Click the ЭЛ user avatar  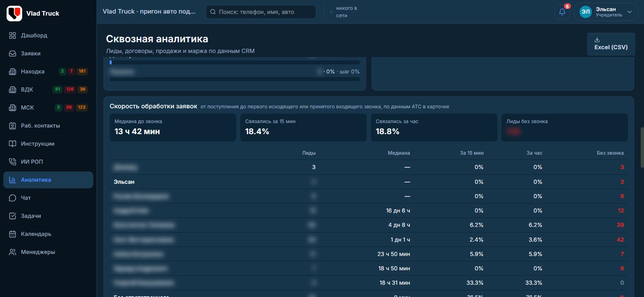(586, 12)
